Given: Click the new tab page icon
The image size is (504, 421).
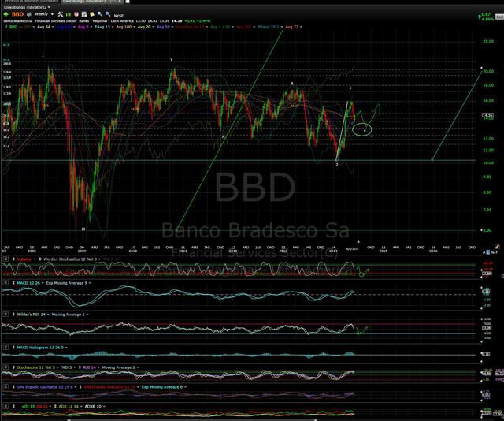Looking at the screenshot, I should [128, 2].
